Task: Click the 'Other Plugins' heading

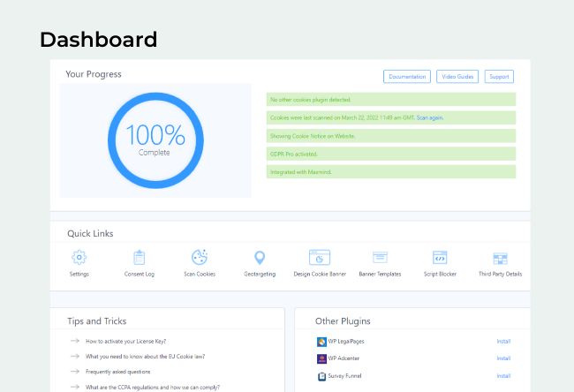Action: (x=343, y=321)
